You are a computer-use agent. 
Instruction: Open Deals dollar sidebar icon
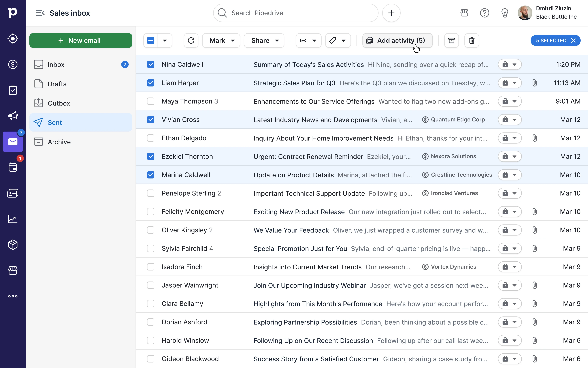tap(13, 65)
